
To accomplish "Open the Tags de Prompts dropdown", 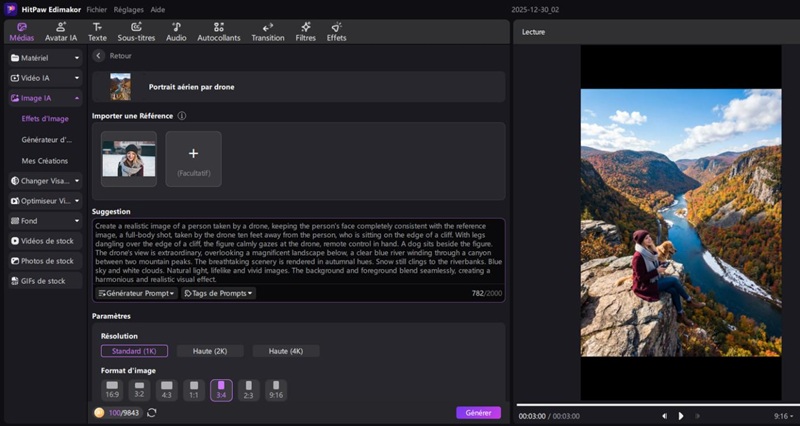I will tap(218, 293).
